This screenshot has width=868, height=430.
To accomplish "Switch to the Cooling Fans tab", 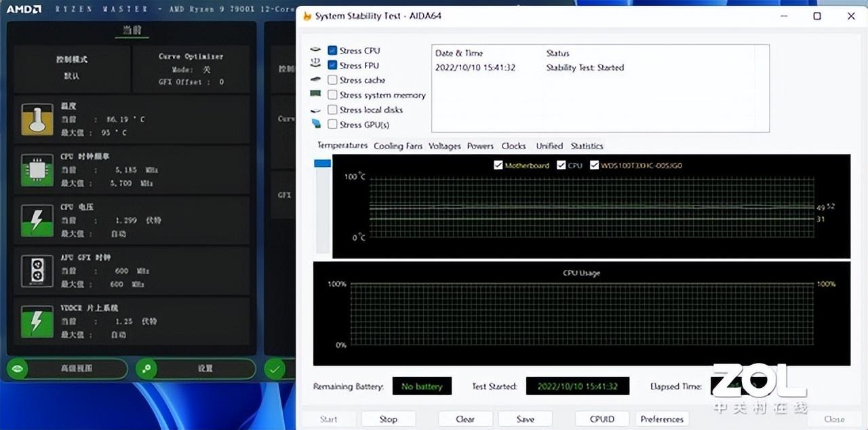I will [x=398, y=146].
